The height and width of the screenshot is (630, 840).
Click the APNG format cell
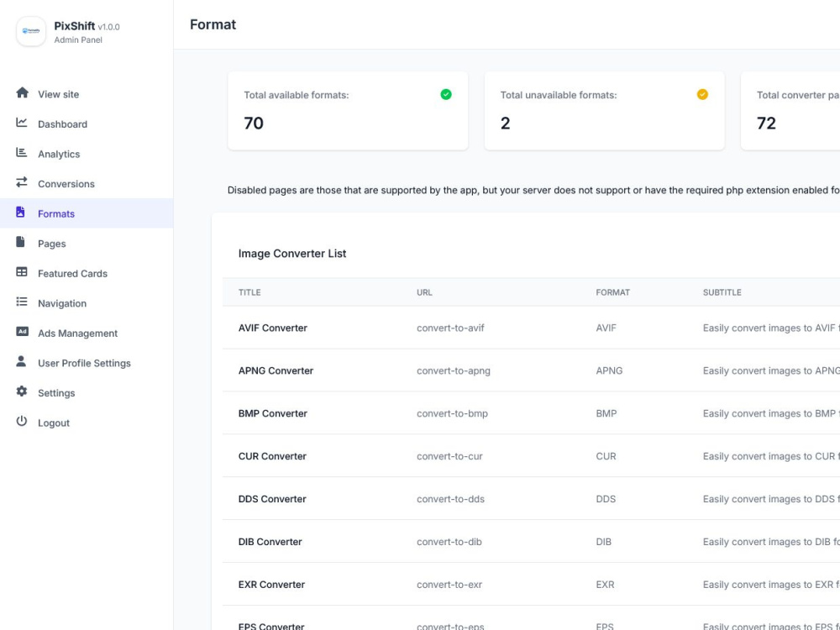pyautogui.click(x=609, y=370)
